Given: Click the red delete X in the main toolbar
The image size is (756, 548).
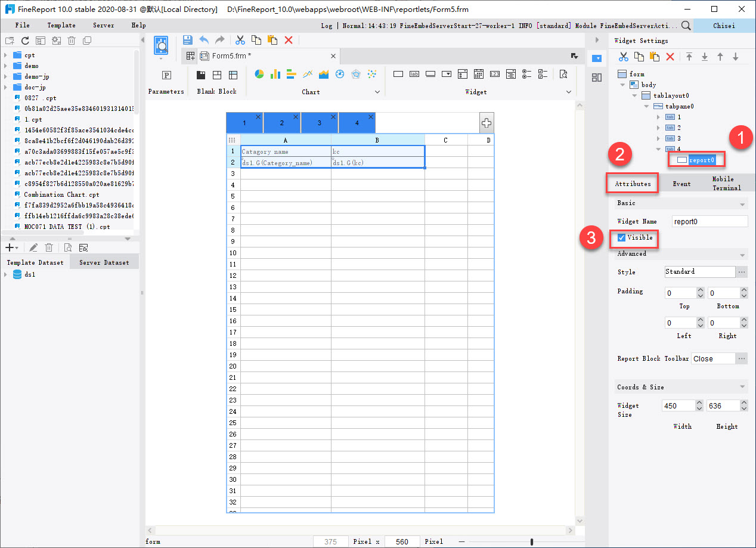Looking at the screenshot, I should tap(289, 40).
